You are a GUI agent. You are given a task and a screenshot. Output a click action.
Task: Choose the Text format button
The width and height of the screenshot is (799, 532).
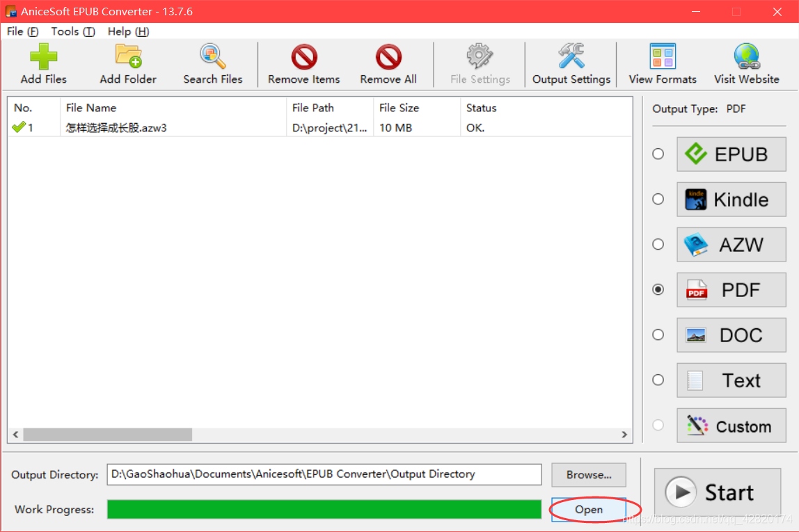tap(731, 380)
